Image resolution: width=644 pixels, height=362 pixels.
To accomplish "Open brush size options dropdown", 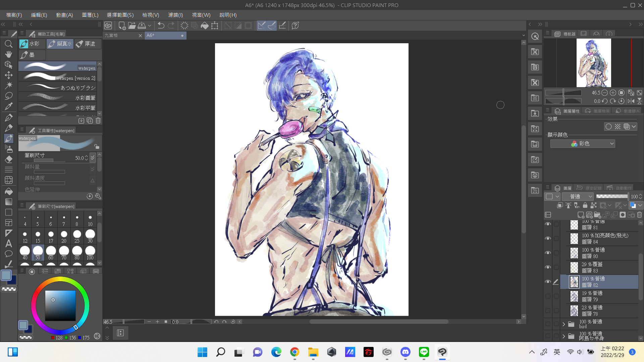I will click(x=93, y=158).
